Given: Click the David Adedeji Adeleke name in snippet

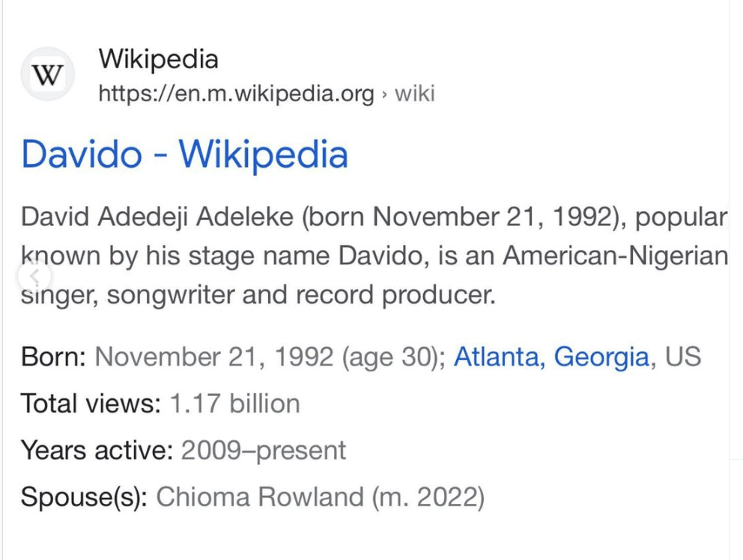Looking at the screenshot, I should [157, 217].
